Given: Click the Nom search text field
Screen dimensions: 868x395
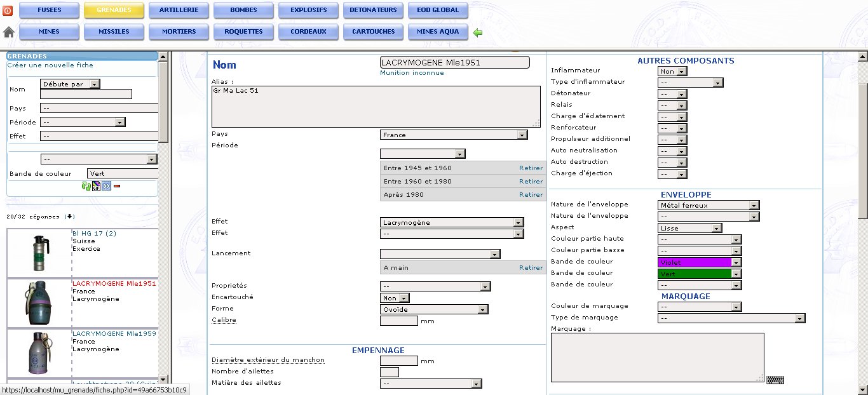Looking at the screenshot, I should pyautogui.click(x=86, y=94).
